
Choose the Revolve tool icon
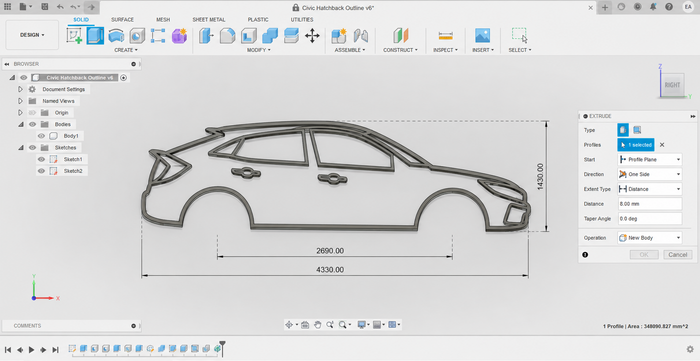[116, 36]
